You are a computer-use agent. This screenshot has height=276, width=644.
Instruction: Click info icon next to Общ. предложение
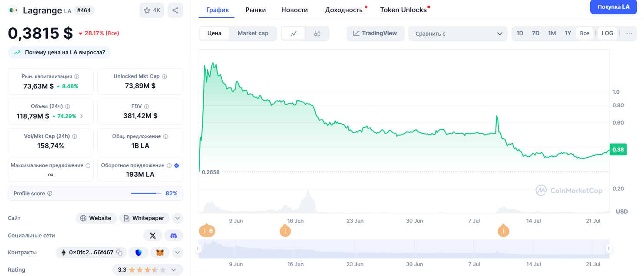[165, 136]
